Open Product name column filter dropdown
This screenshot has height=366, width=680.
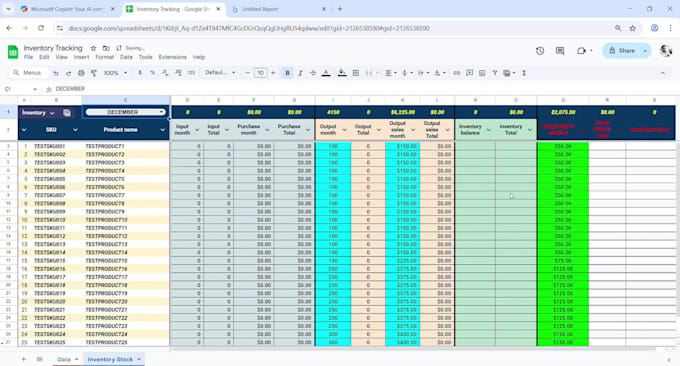163,130
